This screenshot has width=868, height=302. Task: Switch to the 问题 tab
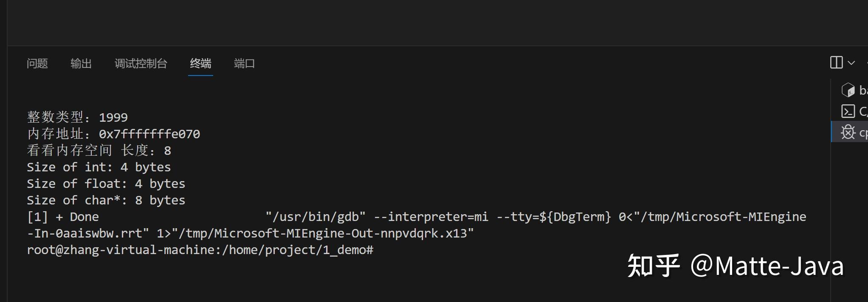click(37, 63)
